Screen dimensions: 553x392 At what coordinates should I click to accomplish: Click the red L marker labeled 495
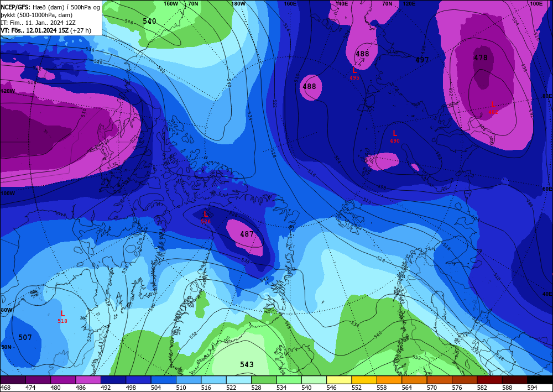tap(354, 71)
